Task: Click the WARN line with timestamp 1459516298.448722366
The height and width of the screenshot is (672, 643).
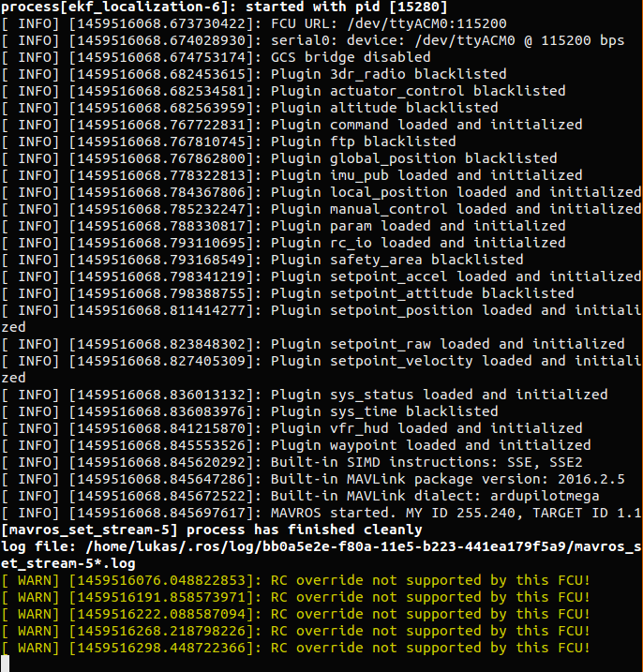Action: (x=296, y=648)
